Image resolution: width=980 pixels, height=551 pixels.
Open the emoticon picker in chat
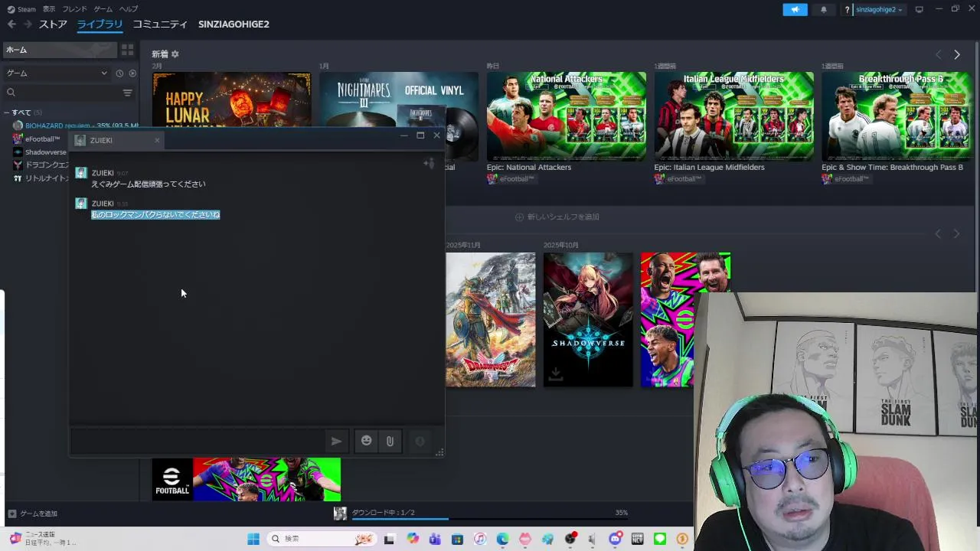pos(367,441)
